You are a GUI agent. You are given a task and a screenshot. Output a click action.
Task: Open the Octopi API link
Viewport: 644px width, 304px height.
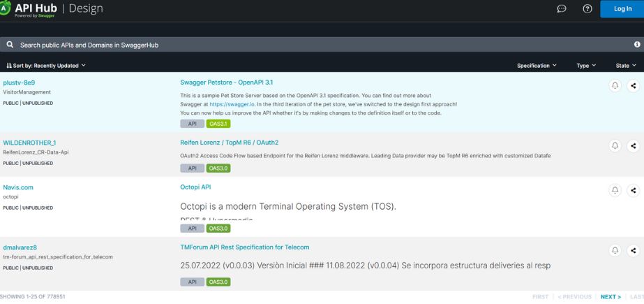pyautogui.click(x=195, y=187)
